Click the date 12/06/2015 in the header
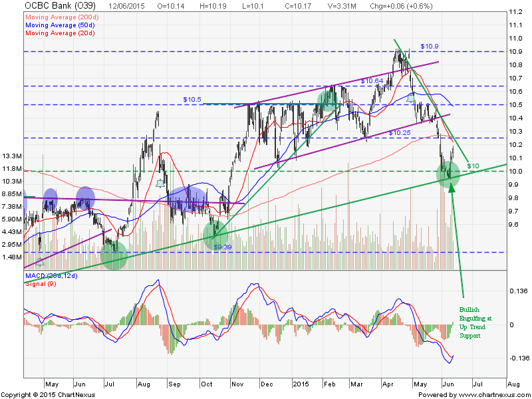Screen dimensions: 532x399 126,6
